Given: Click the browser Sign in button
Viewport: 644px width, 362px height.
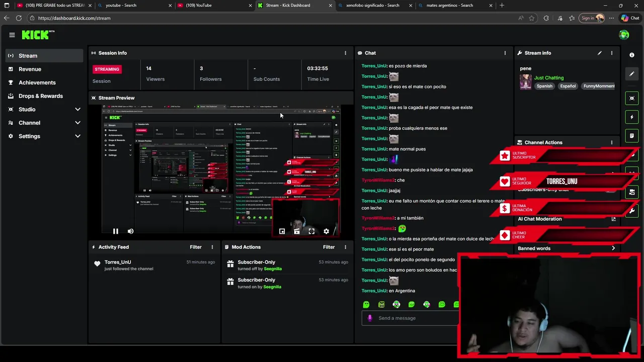Looking at the screenshot, I should pos(592,18).
